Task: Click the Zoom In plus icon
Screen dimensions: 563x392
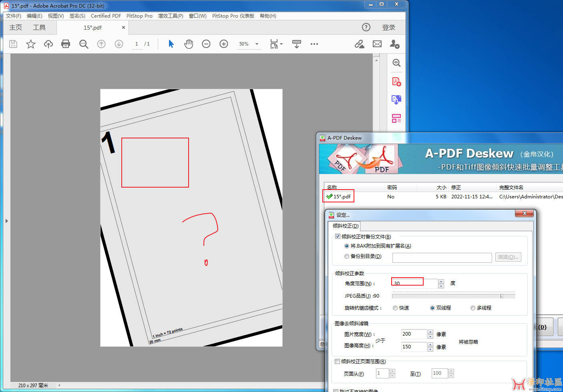Action: click(x=224, y=44)
